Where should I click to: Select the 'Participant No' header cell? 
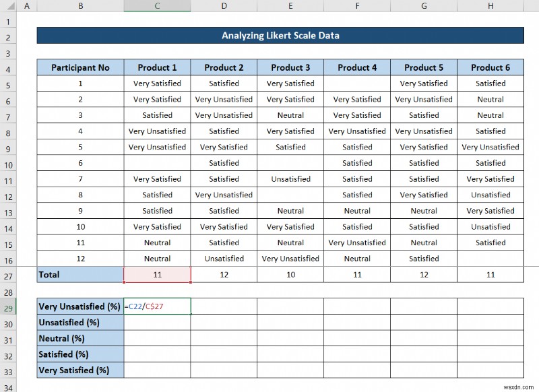tap(80, 67)
